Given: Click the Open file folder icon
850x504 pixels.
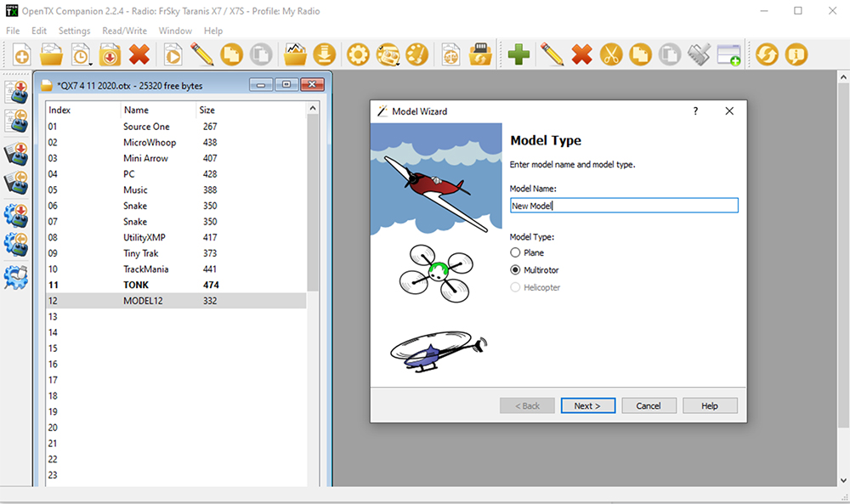Looking at the screenshot, I should (x=51, y=54).
